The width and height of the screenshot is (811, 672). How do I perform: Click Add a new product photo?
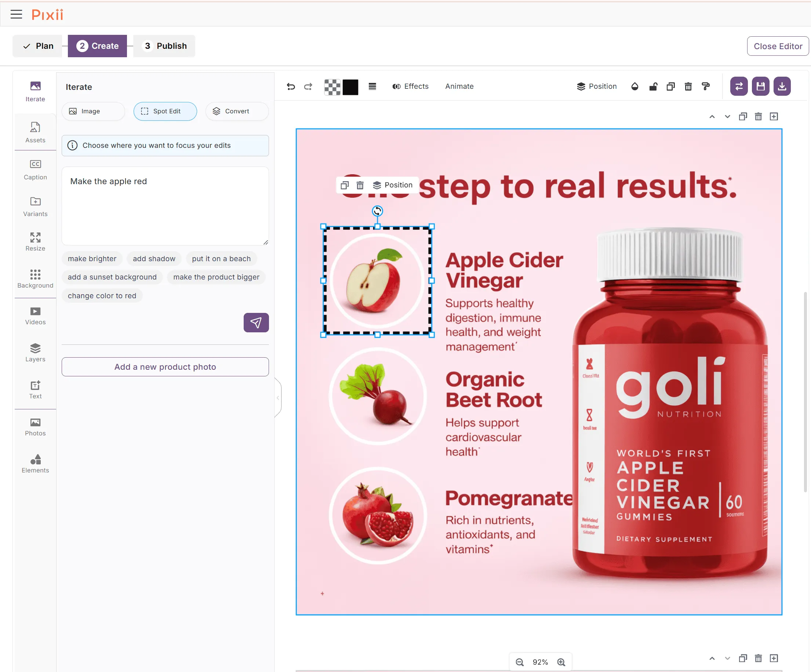pos(165,367)
